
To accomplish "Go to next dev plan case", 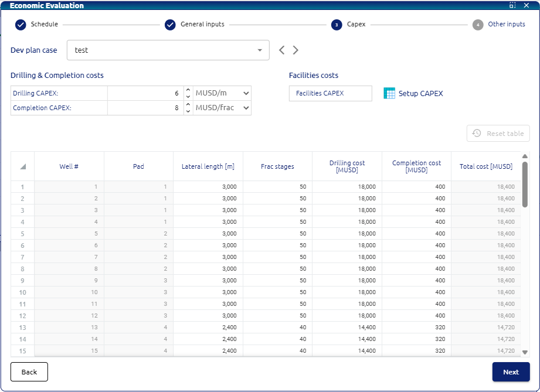I will [x=296, y=50].
